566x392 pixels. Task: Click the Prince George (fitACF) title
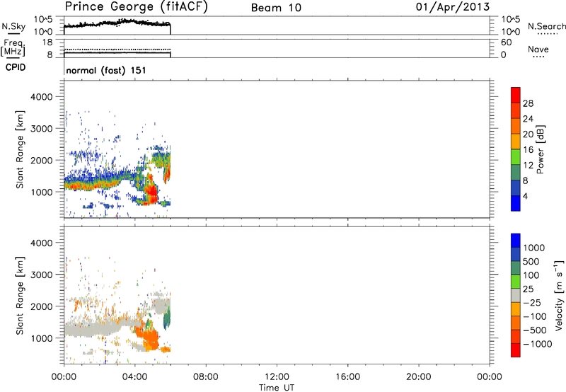click(x=136, y=7)
